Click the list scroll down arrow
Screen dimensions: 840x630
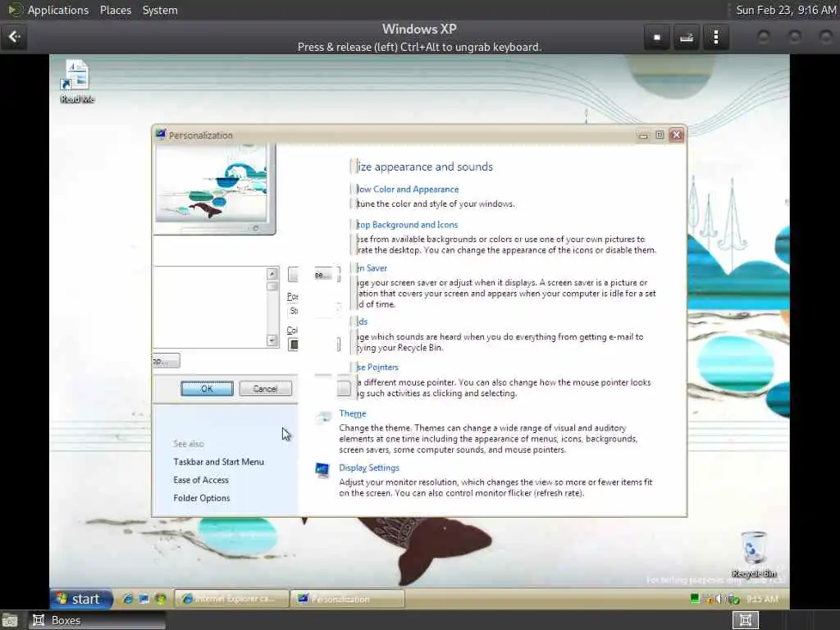(x=272, y=340)
